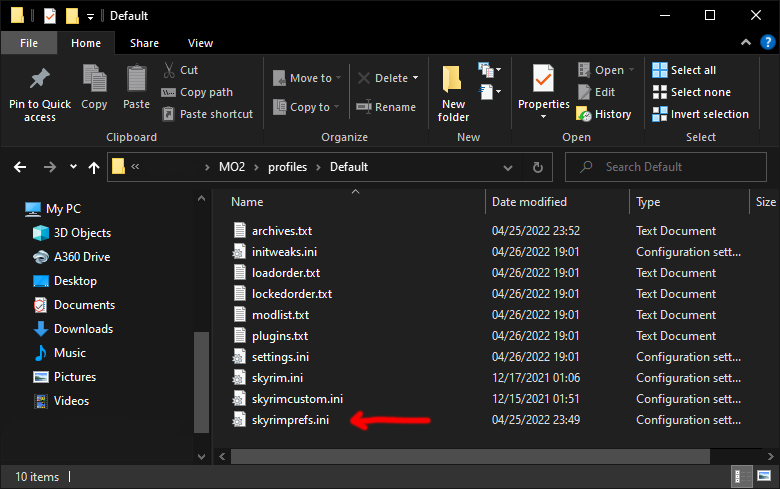Refresh the Default folder view

pyautogui.click(x=538, y=167)
